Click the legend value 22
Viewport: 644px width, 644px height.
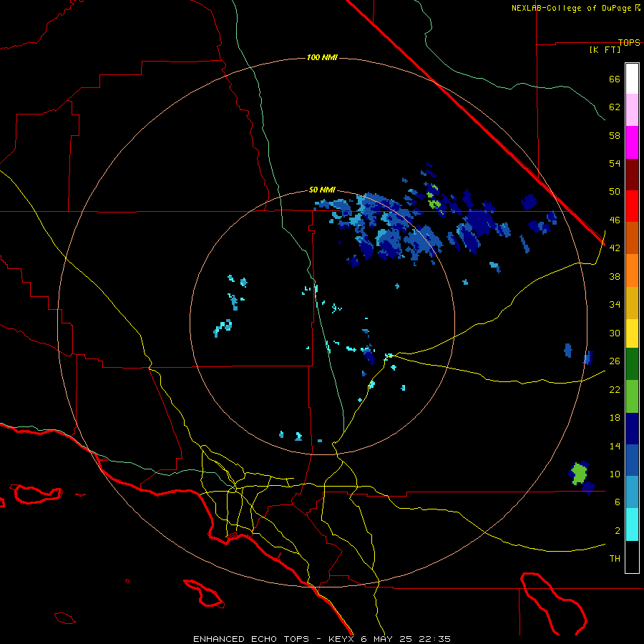coord(615,389)
